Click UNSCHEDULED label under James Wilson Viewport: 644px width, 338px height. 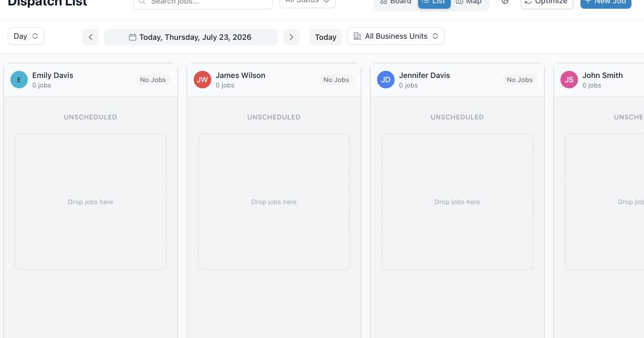(x=274, y=117)
